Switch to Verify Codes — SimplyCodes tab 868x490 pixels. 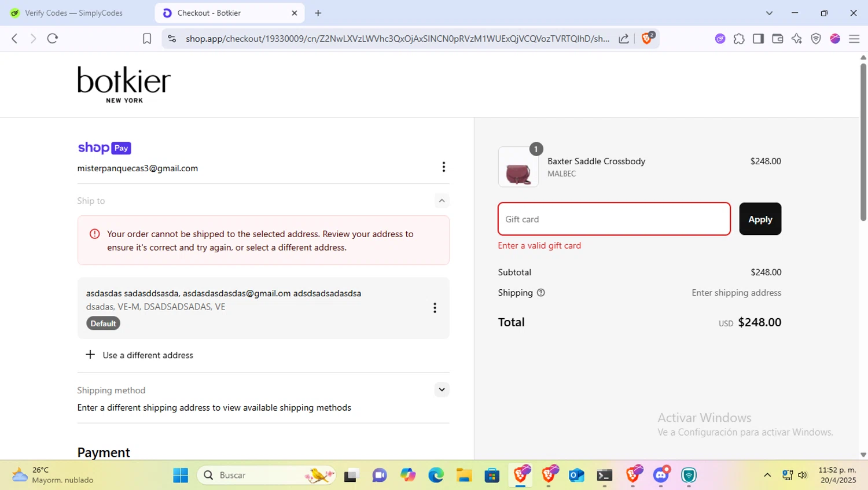pos(75,13)
